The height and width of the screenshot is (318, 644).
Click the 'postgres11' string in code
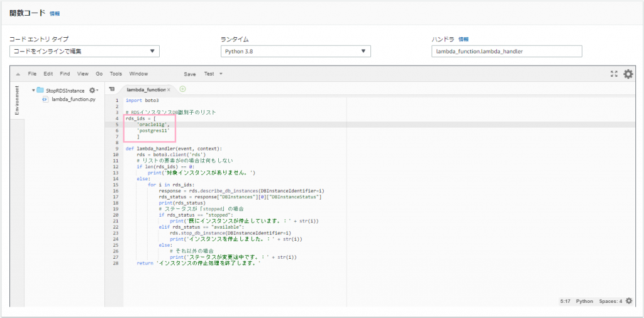153,130
